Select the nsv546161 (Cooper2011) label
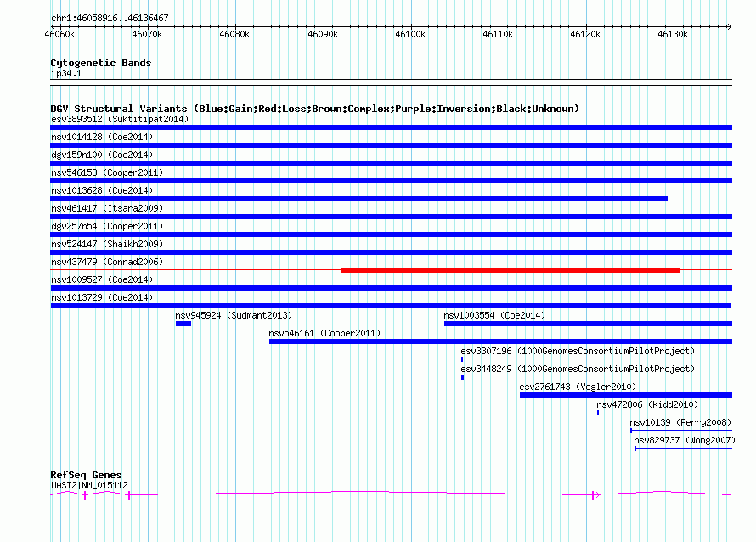Image resolution: width=756 pixels, height=542 pixels. tap(324, 333)
